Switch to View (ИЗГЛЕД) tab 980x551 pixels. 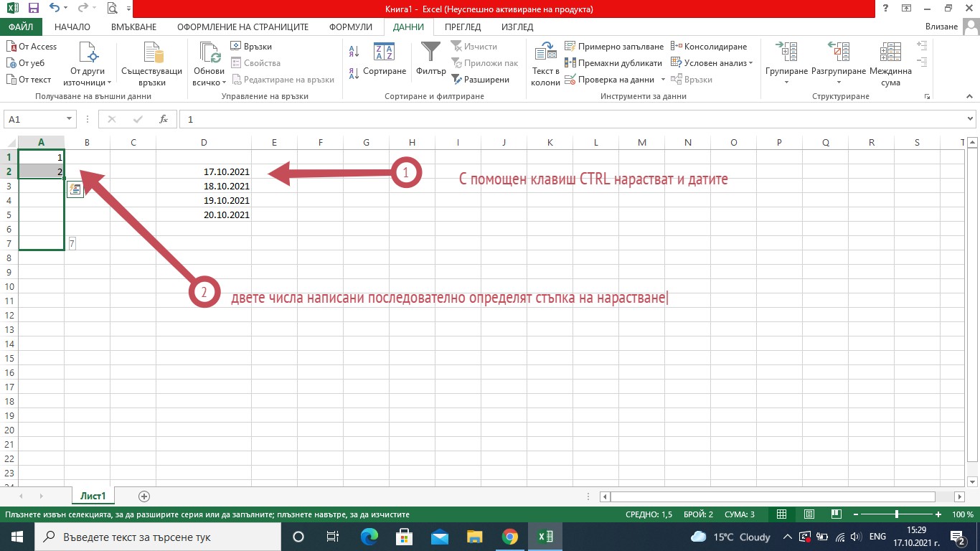coord(517,27)
